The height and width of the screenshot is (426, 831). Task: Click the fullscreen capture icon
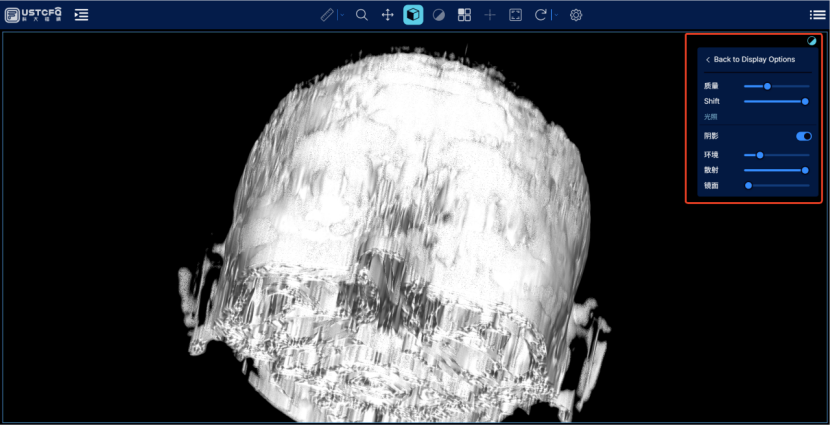click(x=515, y=15)
